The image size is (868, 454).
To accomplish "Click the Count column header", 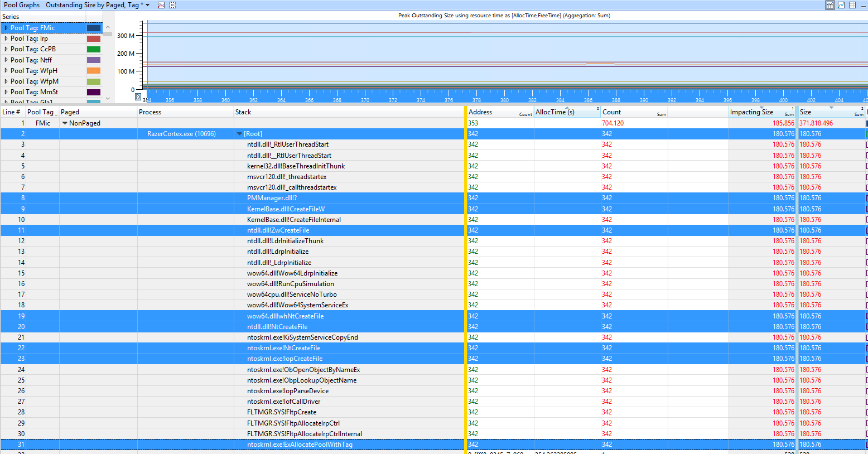I will pyautogui.click(x=634, y=112).
